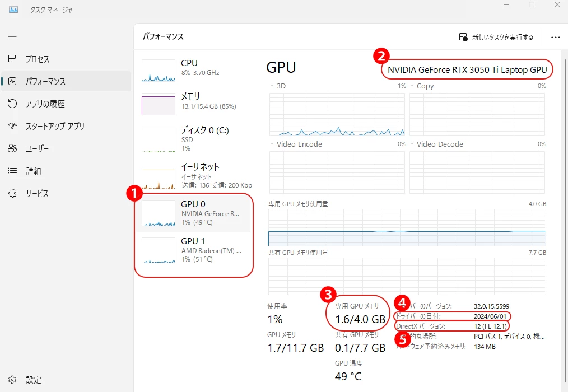Open the Copy engine graph dropdown
The height and width of the screenshot is (392, 568).
pyautogui.click(x=412, y=86)
